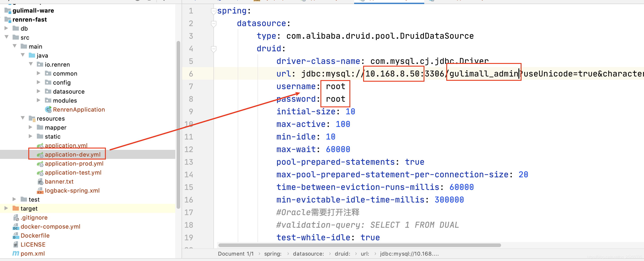Click the Dockerfile file icon
Viewport: 644px width, 261px height.
[x=16, y=236]
